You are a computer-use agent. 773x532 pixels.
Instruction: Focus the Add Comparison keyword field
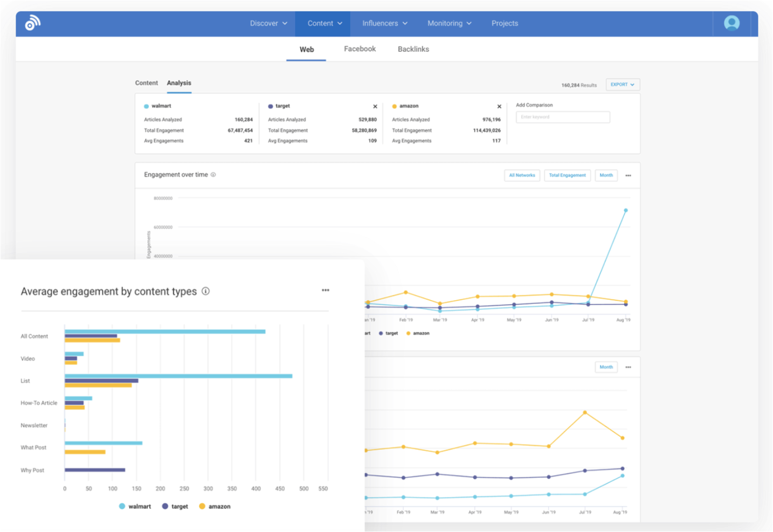[x=563, y=117]
